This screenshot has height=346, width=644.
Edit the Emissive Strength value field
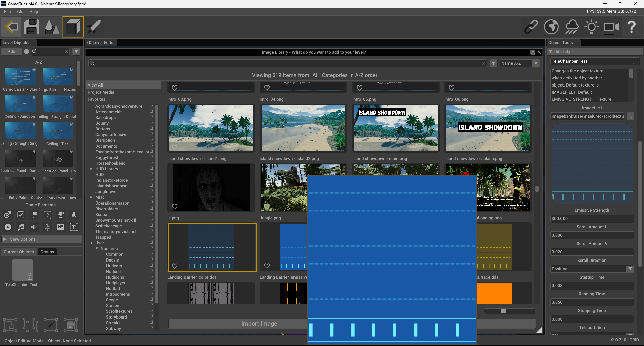pyautogui.click(x=591, y=218)
